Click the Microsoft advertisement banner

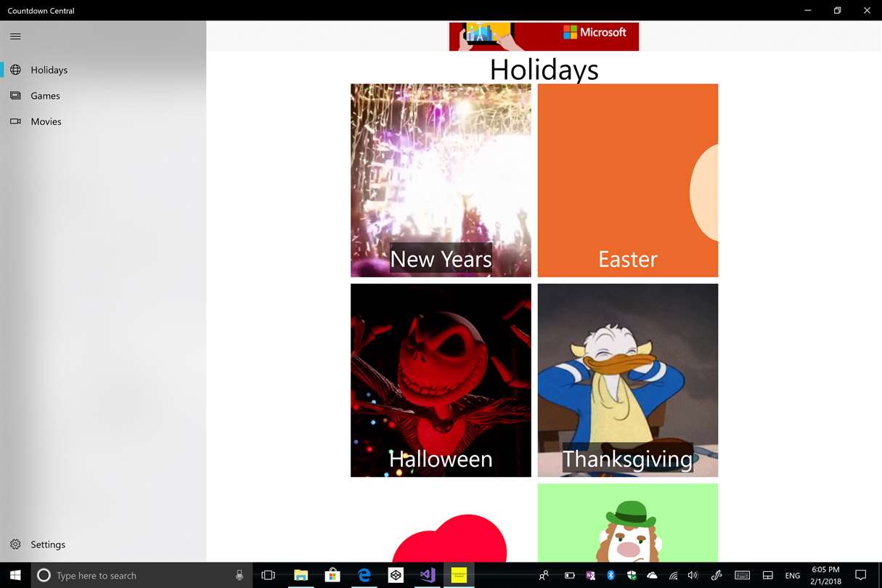(544, 36)
